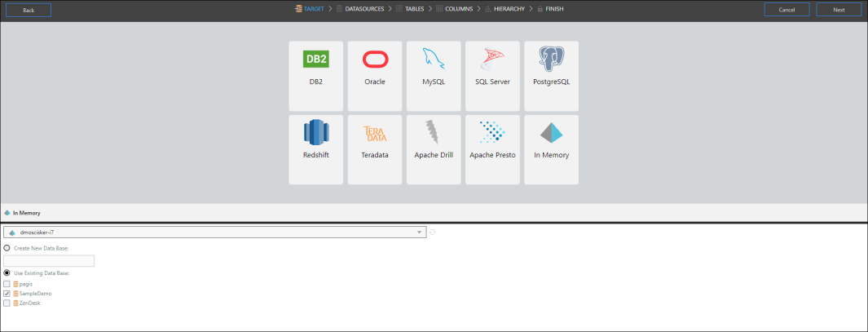Check the pagis database checkbox

[7, 284]
